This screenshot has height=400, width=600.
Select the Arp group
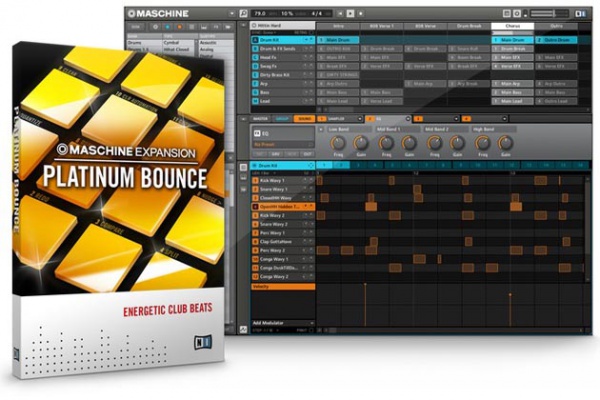click(283, 83)
